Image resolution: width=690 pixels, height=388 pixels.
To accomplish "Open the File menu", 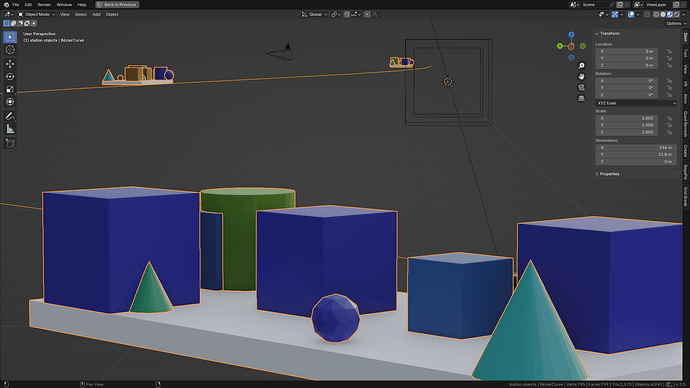I will click(15, 5).
